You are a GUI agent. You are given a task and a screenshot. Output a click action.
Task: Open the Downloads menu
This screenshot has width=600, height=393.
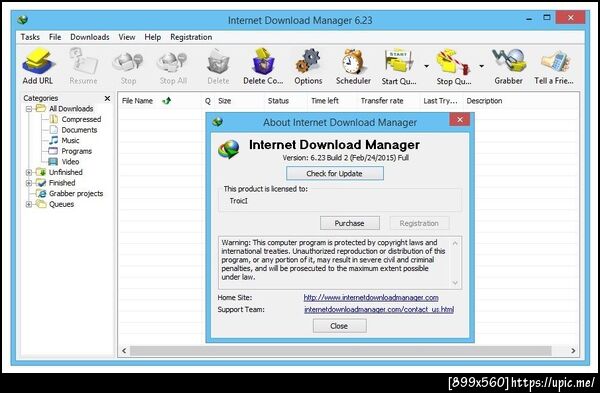[90, 37]
